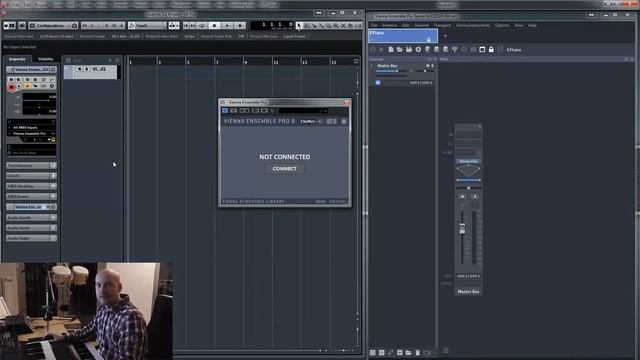Go to the previous marker in the transport

[x=186, y=25]
